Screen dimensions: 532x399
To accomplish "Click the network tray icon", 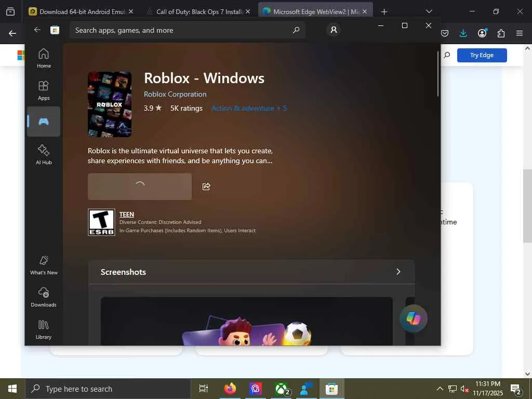I will coord(453,389).
